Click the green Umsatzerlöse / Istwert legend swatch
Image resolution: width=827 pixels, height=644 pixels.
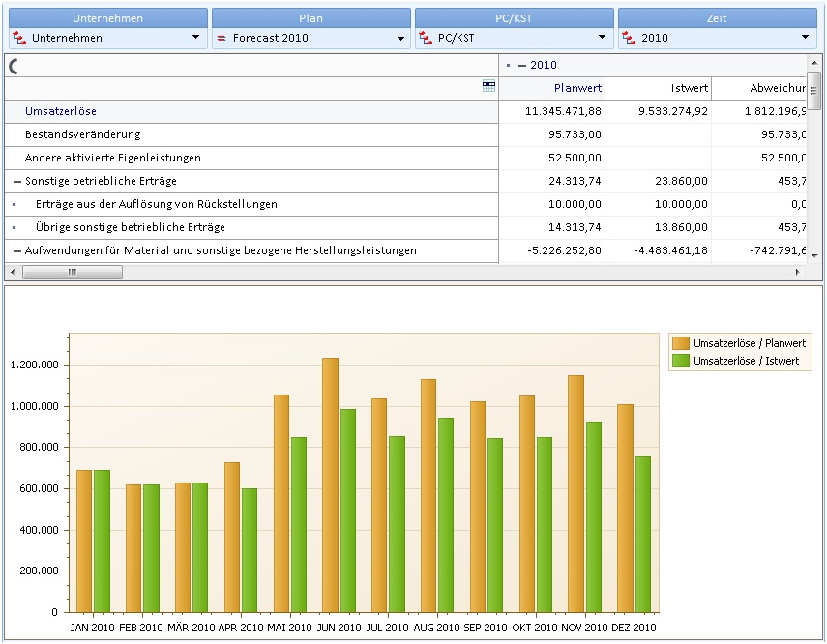681,361
